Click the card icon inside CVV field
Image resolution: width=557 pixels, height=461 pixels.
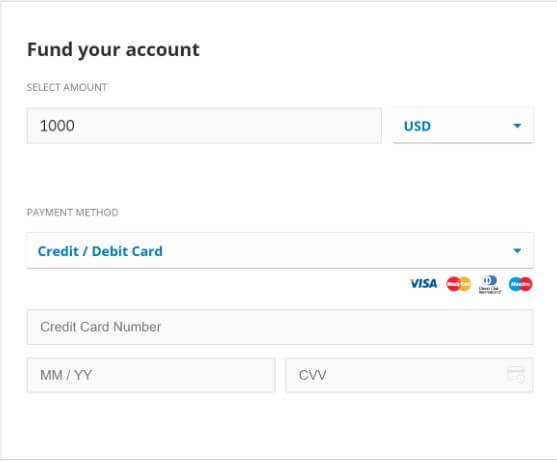point(515,374)
